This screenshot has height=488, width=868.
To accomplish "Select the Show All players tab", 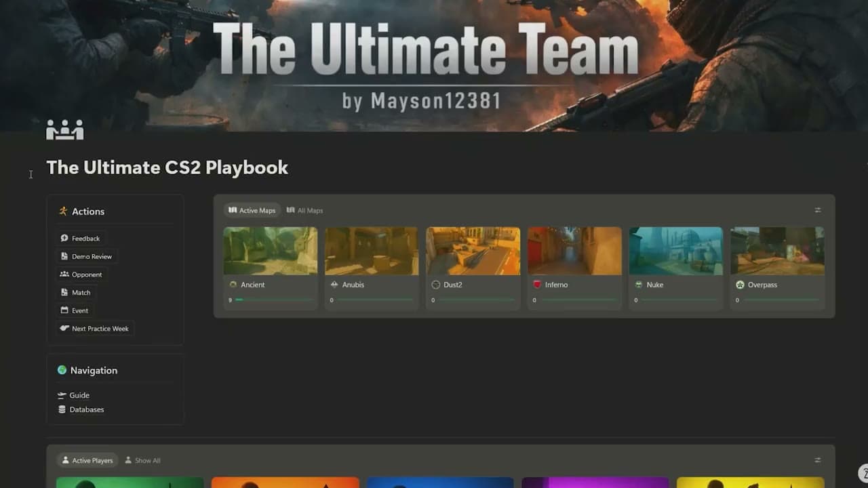I will pos(142,460).
